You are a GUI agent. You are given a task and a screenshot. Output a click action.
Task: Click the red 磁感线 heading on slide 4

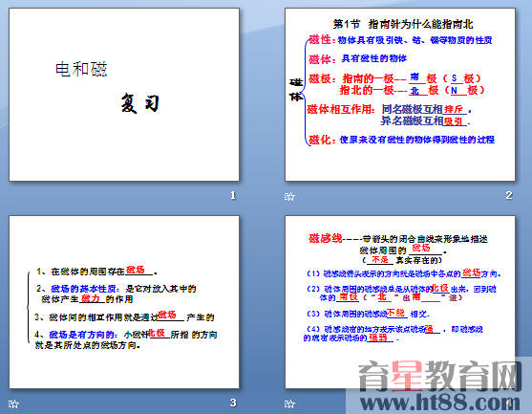tap(325, 238)
